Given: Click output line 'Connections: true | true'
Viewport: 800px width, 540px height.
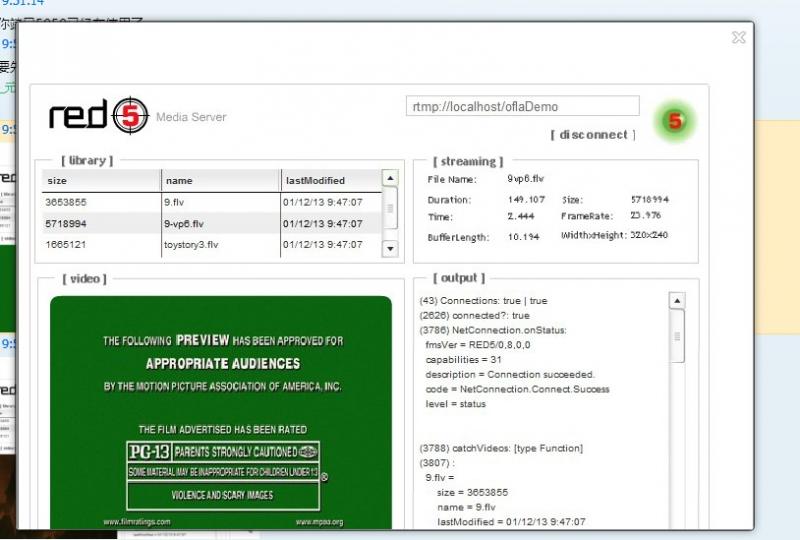Looking at the screenshot, I should (x=483, y=301).
